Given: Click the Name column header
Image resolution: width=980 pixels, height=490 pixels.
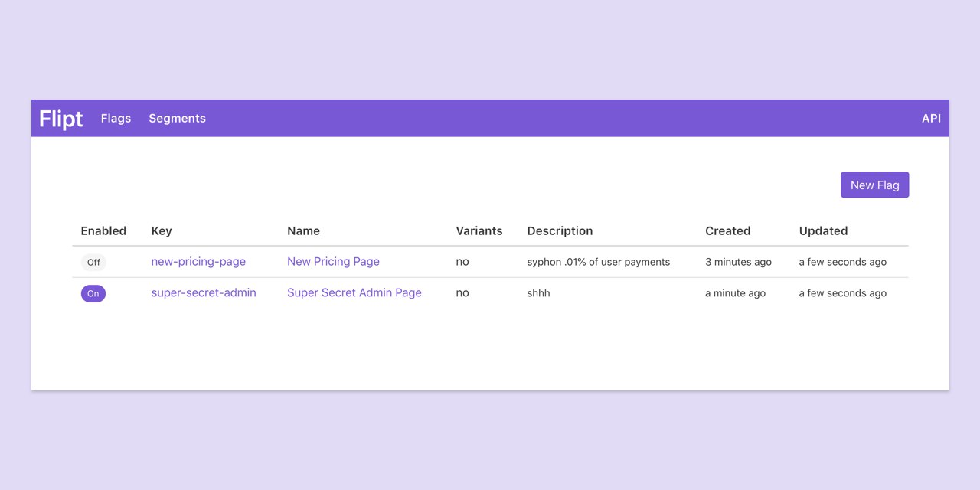Looking at the screenshot, I should 303,231.
